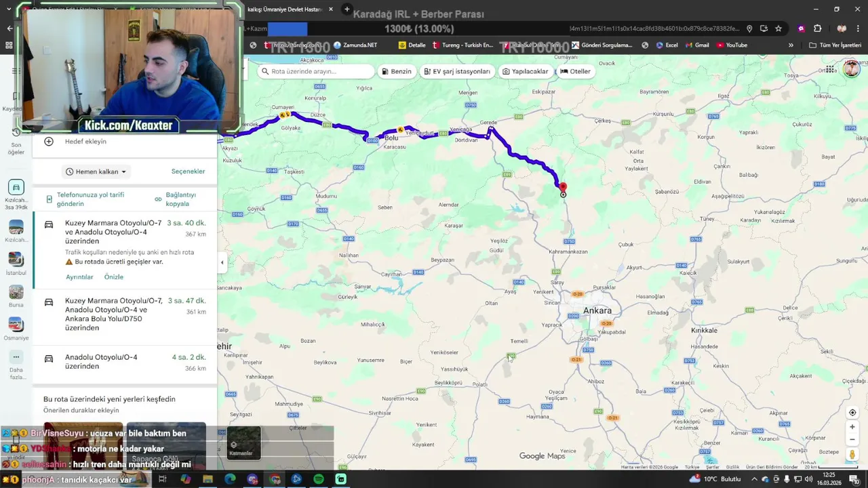Show Yapılacaklar things to do chip
This screenshot has width=868, height=488.
(x=526, y=71)
